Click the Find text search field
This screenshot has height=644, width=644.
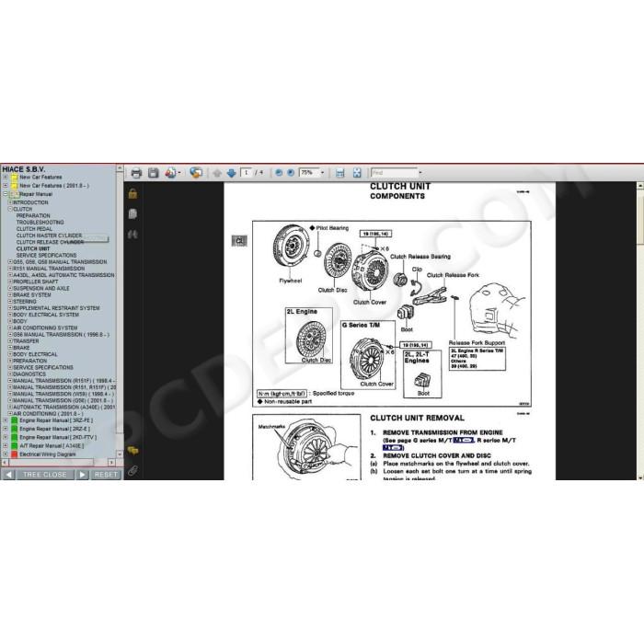click(x=395, y=173)
